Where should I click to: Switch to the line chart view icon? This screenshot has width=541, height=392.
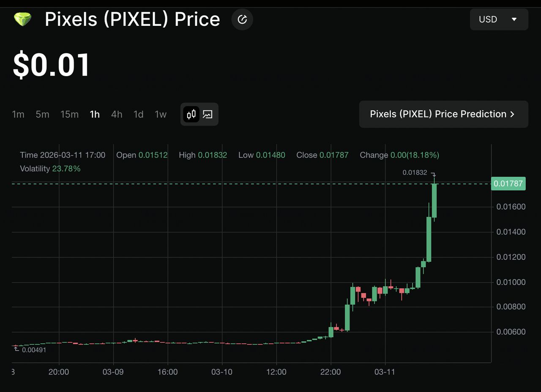coord(207,114)
